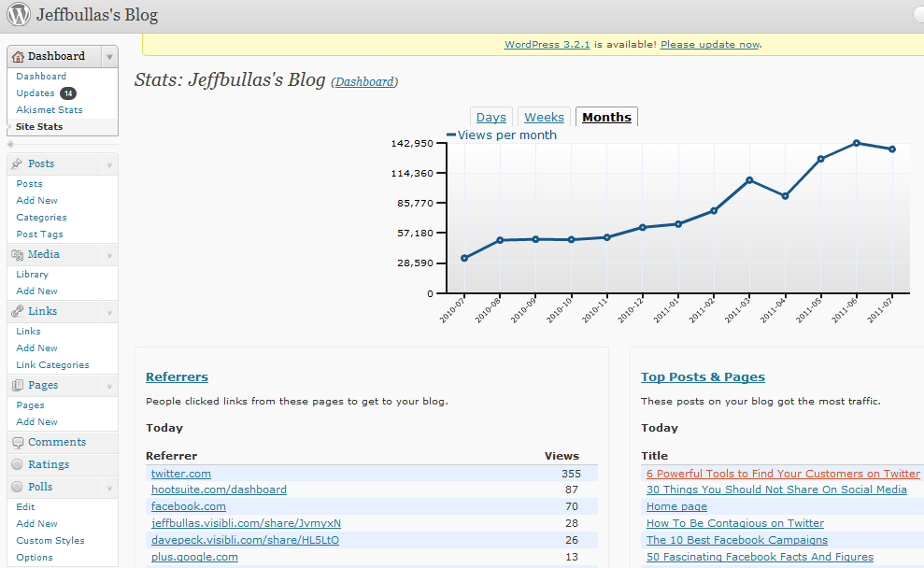The height and width of the screenshot is (568, 924).
Task: Open Akismet Stats menu item
Action: coord(50,109)
